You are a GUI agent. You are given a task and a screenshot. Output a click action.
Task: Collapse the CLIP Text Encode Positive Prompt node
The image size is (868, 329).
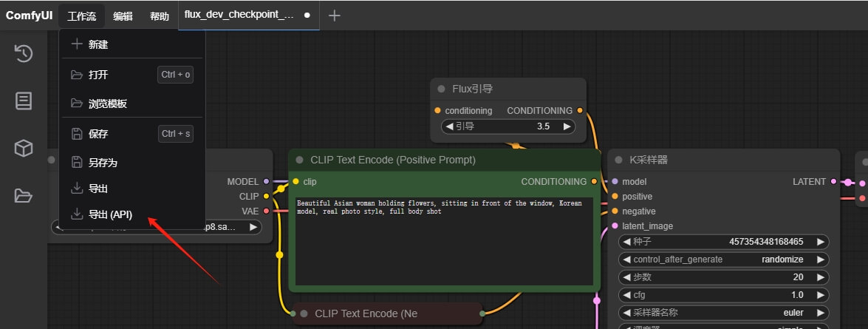coord(299,160)
